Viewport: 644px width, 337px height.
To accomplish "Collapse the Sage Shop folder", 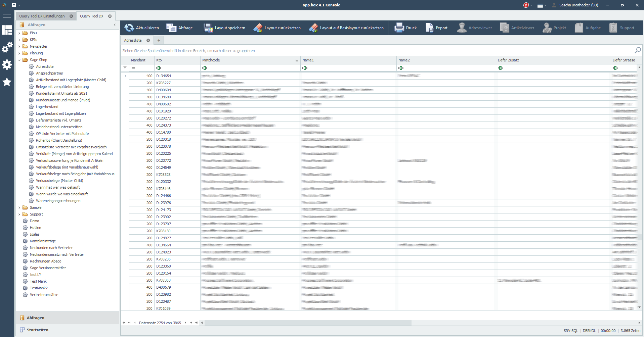I will pos(19,60).
